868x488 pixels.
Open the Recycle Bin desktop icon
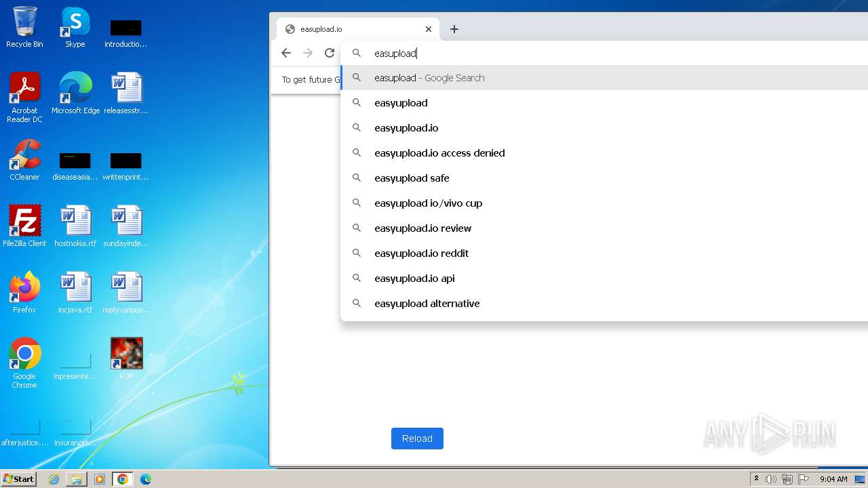coord(24,27)
